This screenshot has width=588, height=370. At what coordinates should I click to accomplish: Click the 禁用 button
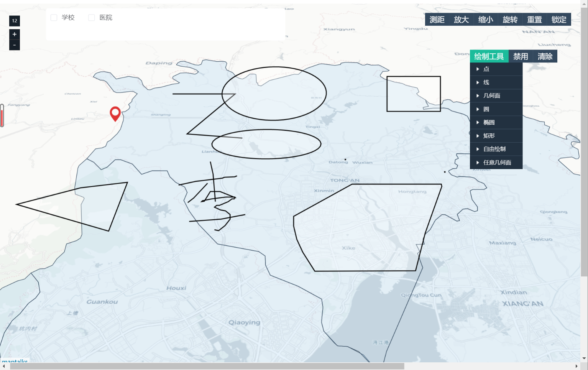tap(521, 56)
